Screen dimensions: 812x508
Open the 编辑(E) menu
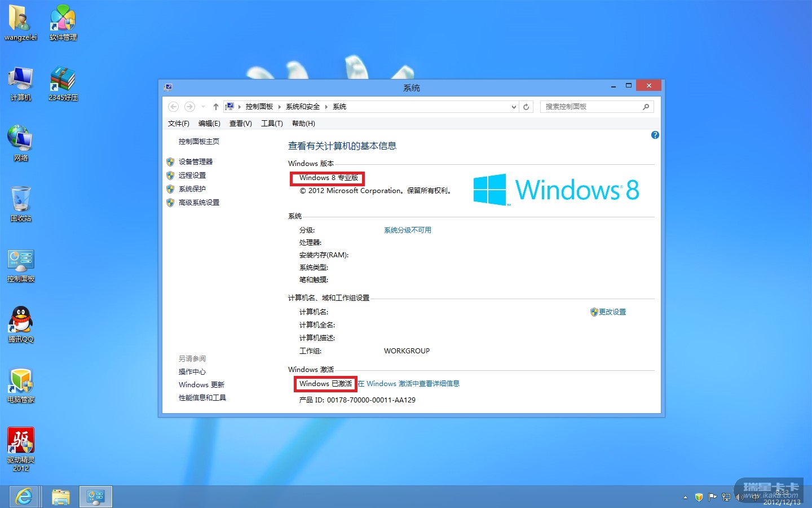[209, 124]
